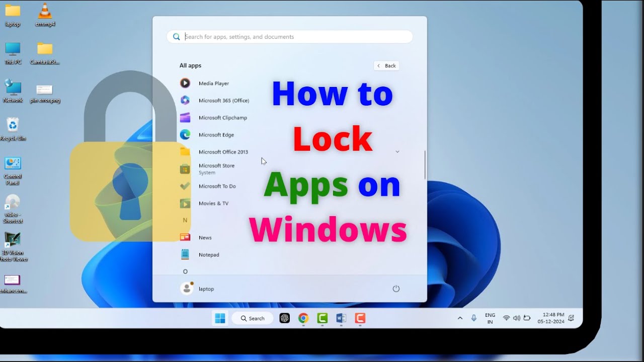644x362 pixels.
Task: Click Microsoft To Do text label
Action: pyautogui.click(x=217, y=186)
